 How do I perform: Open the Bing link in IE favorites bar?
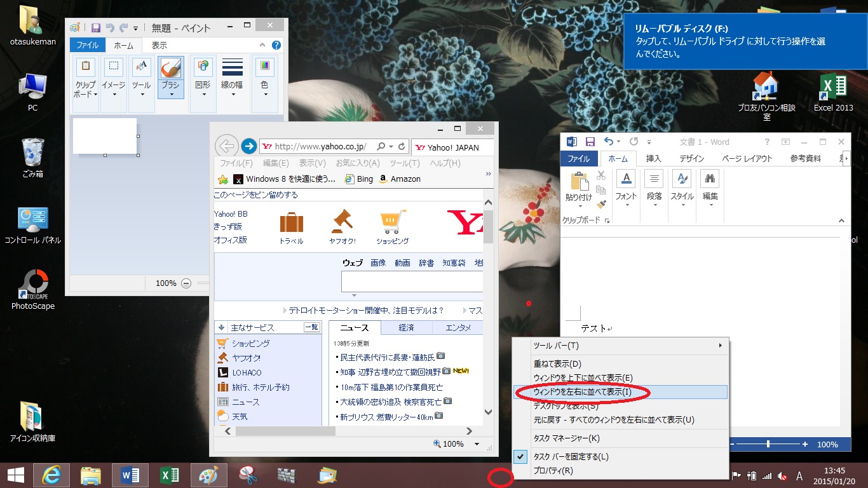[359, 179]
